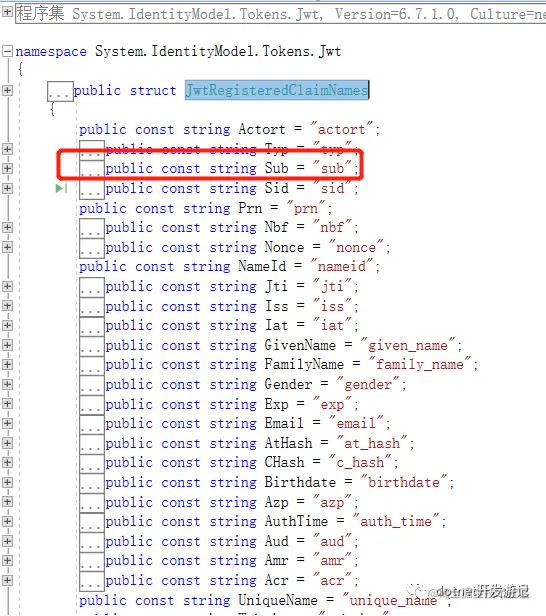Click the "nonce" string literal
Image resolution: width=546 pixels, height=616 pixels.
(x=356, y=248)
